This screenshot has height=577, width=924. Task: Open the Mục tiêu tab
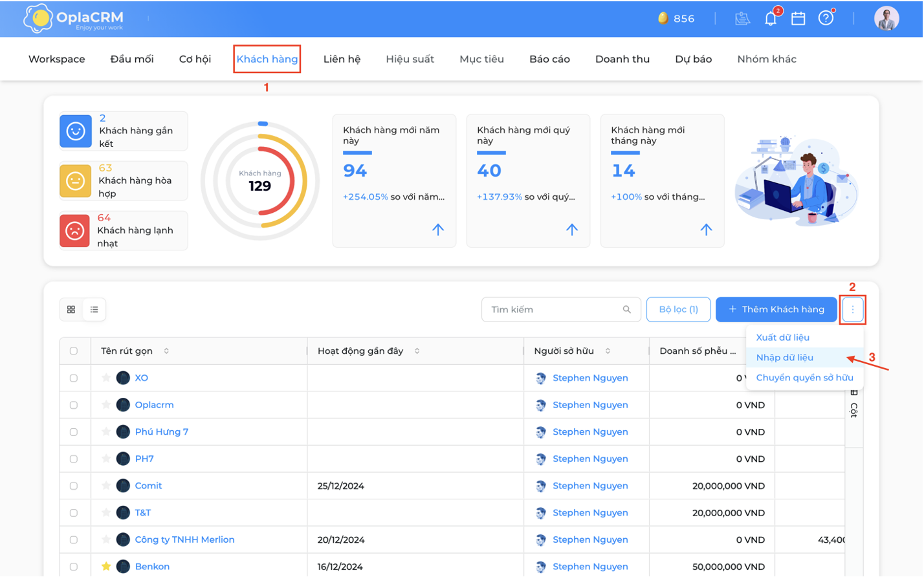click(481, 59)
